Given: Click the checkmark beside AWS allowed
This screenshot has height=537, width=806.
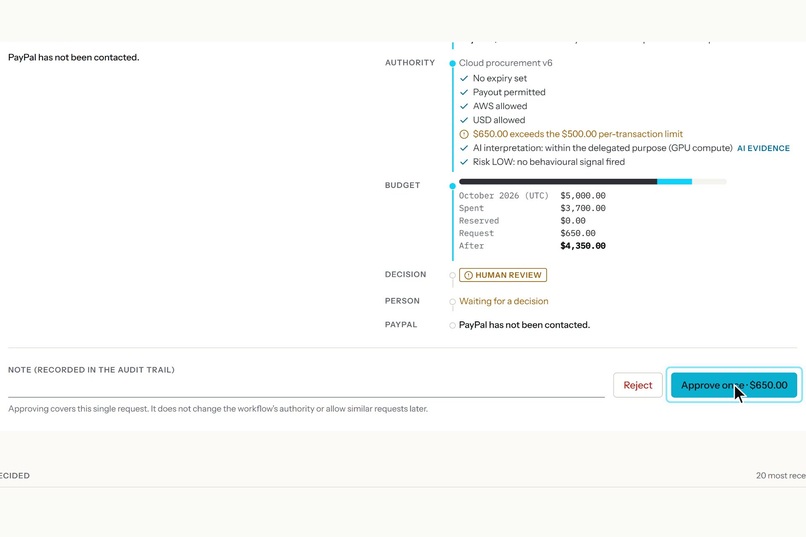Looking at the screenshot, I should pyautogui.click(x=464, y=106).
